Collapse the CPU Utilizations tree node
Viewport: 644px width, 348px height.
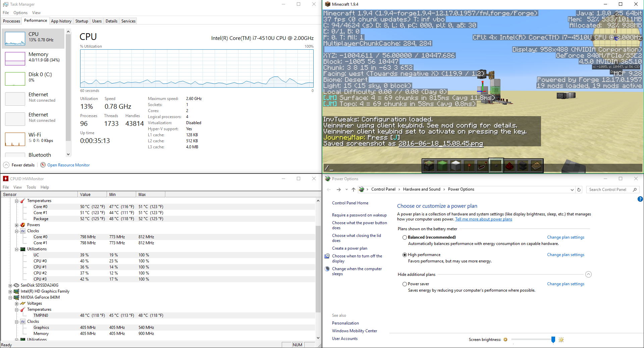(16, 249)
